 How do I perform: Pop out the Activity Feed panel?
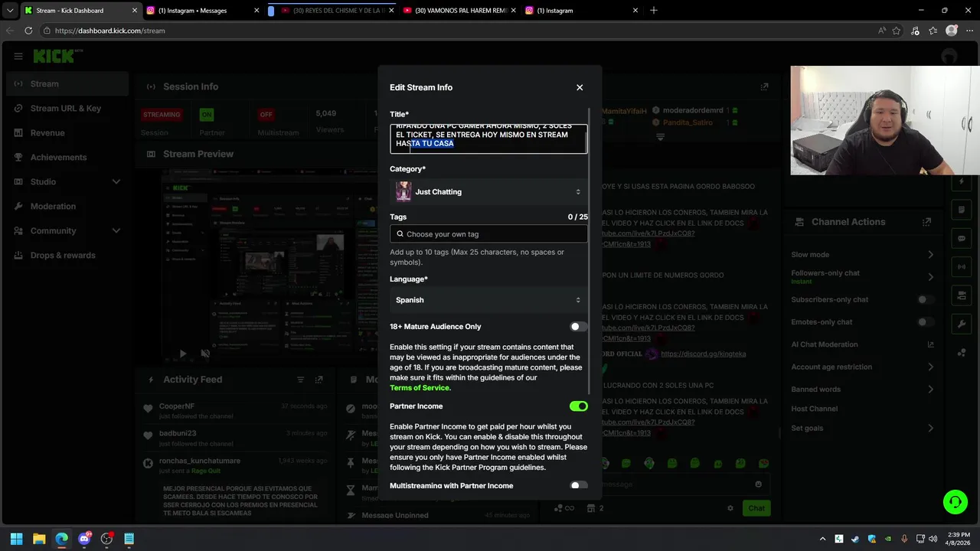[319, 380]
